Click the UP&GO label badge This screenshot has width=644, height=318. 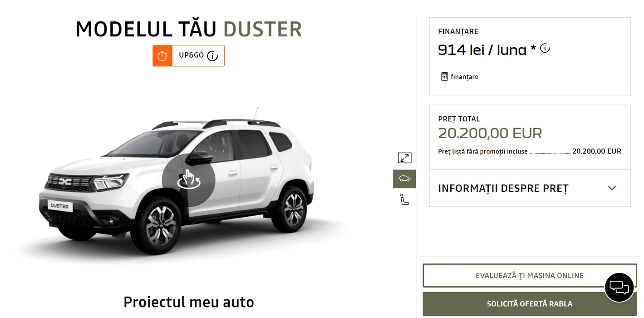188,56
